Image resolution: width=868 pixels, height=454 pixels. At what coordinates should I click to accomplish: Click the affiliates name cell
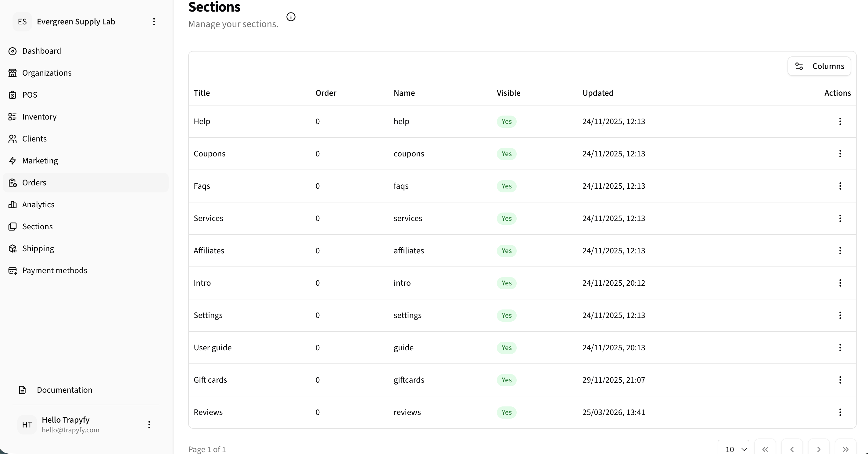tap(409, 251)
